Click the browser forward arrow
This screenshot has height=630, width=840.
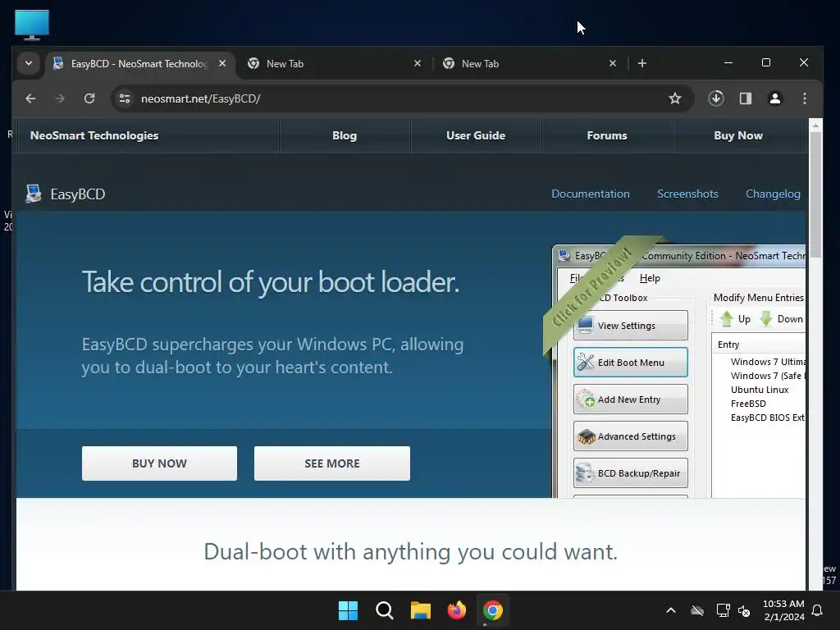60,98
